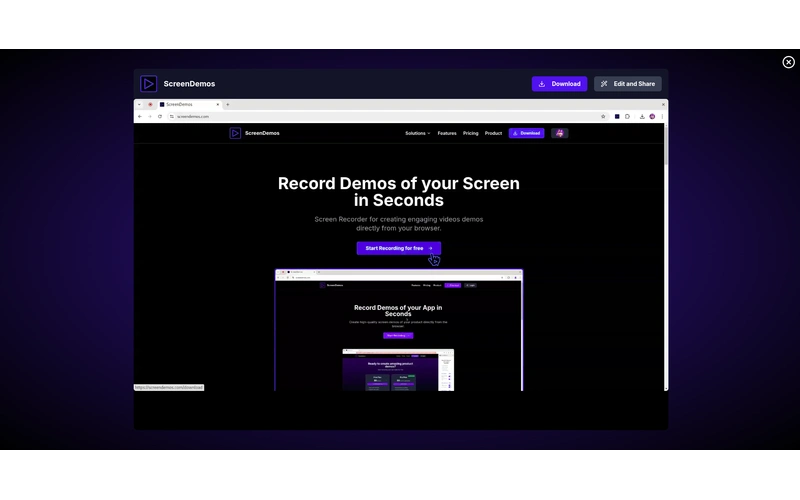Click the status bar URL at bottom left

[x=169, y=387]
